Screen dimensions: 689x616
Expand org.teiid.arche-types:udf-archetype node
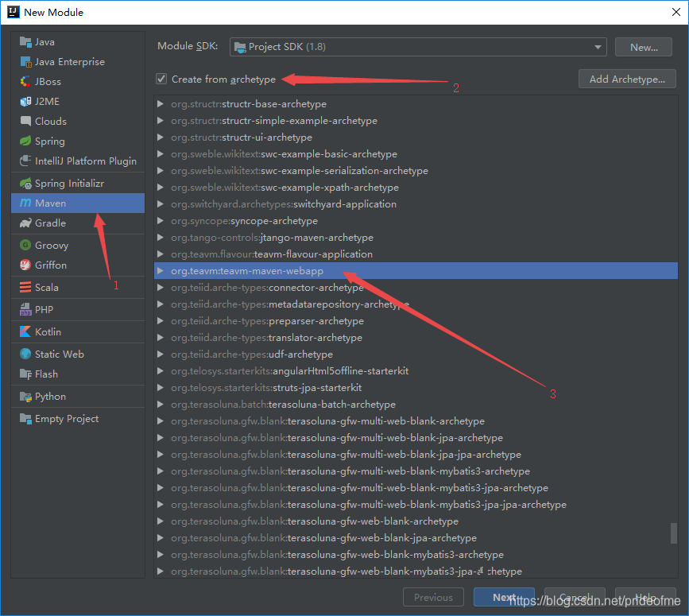(161, 354)
